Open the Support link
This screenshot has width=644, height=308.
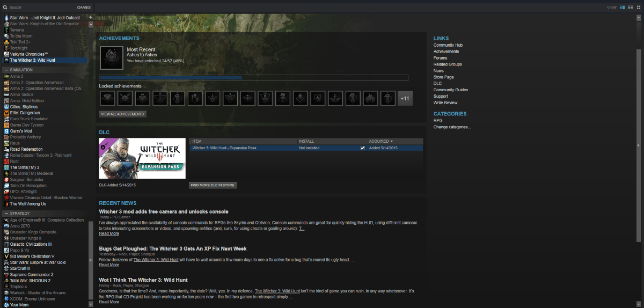tap(441, 96)
